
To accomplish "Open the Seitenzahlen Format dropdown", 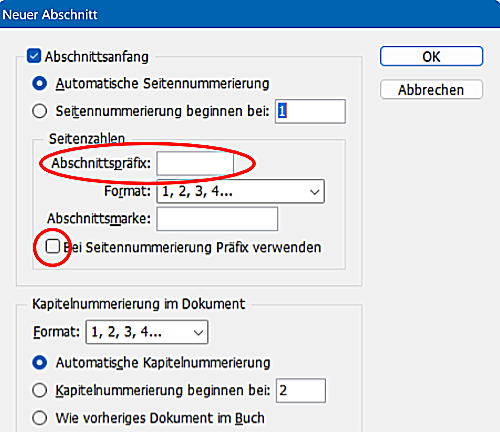I will [240, 191].
